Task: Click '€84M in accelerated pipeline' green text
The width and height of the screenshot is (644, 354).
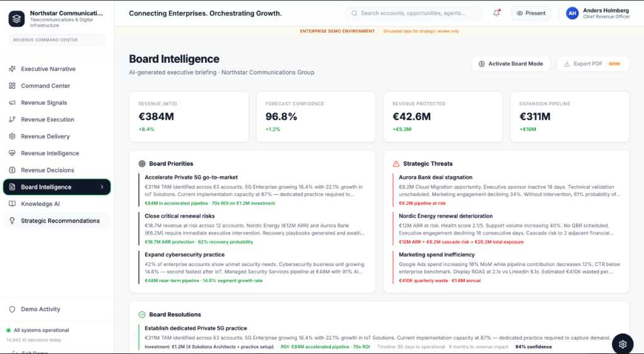Action: click(x=176, y=203)
